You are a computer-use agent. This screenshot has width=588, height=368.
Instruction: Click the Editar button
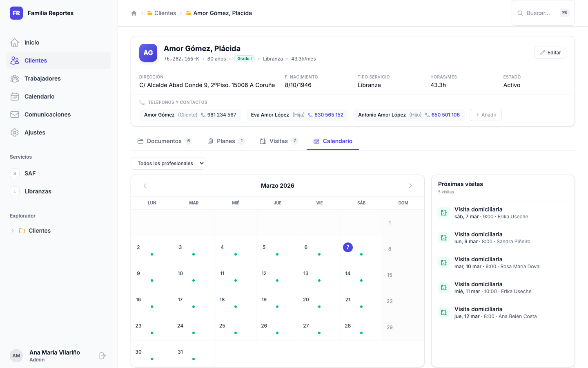(550, 53)
